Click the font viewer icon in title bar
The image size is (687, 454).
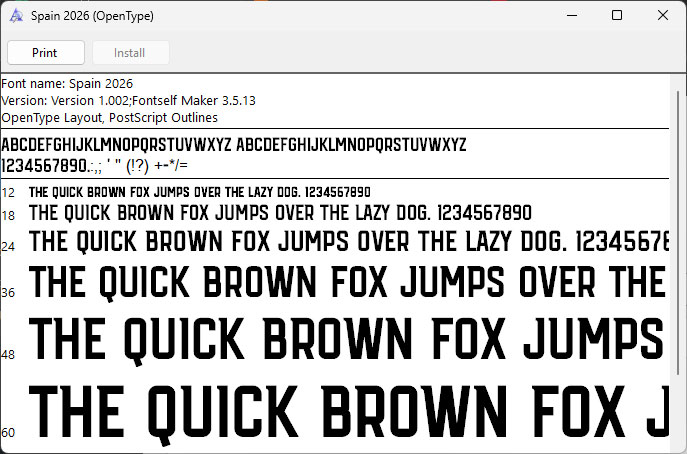(x=16, y=16)
